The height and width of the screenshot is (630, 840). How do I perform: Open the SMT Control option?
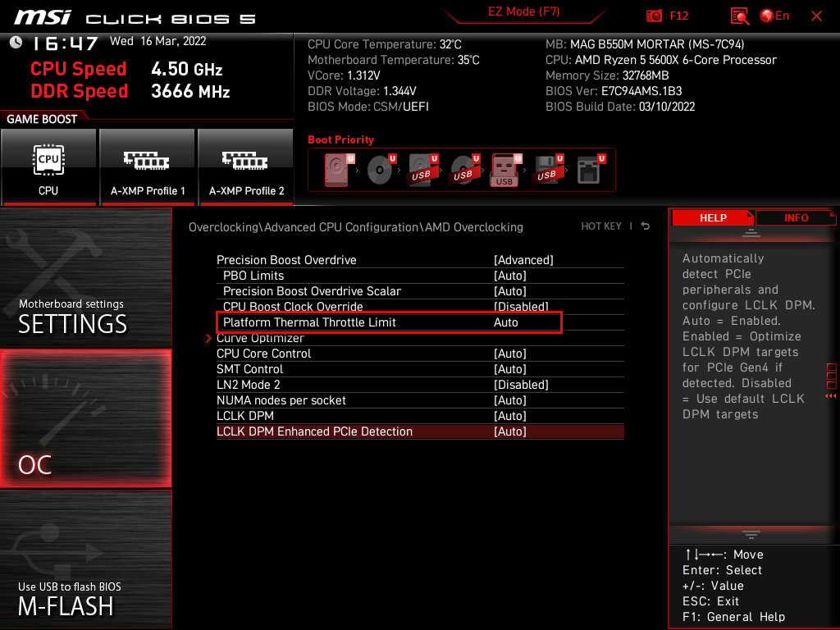[x=420, y=369]
